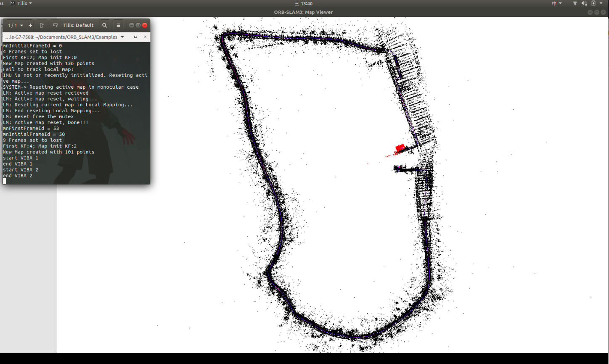The image size is (609, 364).
Task: Open the Tilix hamburger menu
Action: tap(118, 25)
